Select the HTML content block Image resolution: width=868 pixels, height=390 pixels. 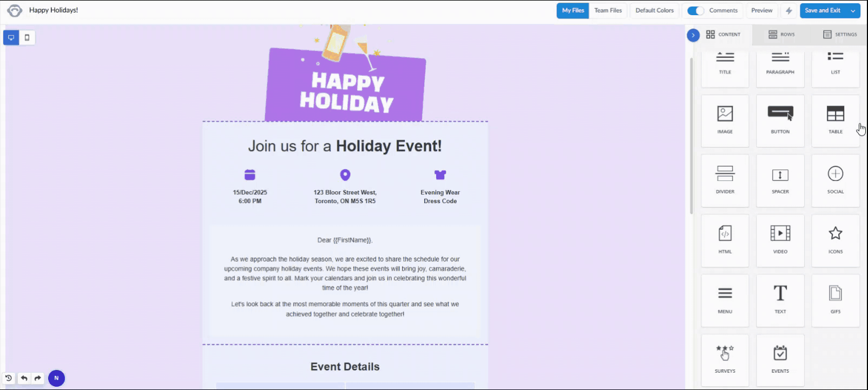point(725,241)
